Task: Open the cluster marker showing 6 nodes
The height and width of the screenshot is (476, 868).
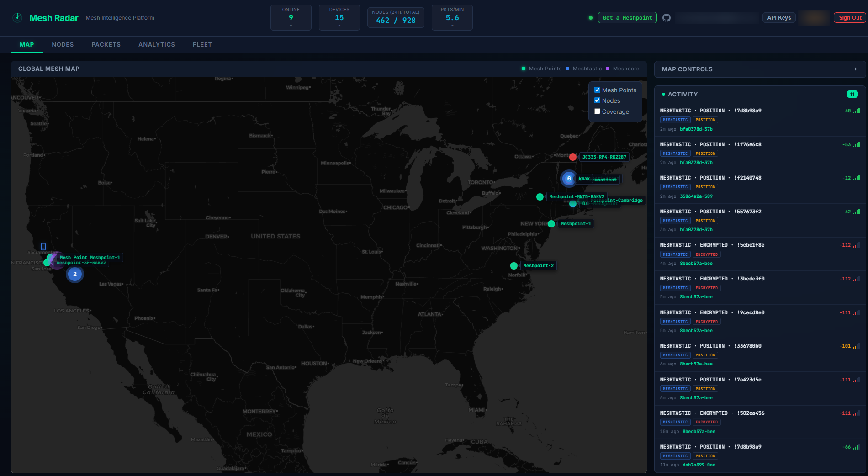Action: click(x=569, y=179)
